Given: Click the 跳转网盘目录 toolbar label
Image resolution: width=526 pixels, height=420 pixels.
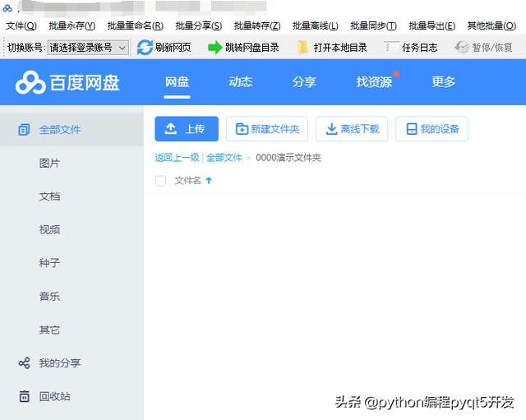Looking at the screenshot, I should click(x=252, y=48).
